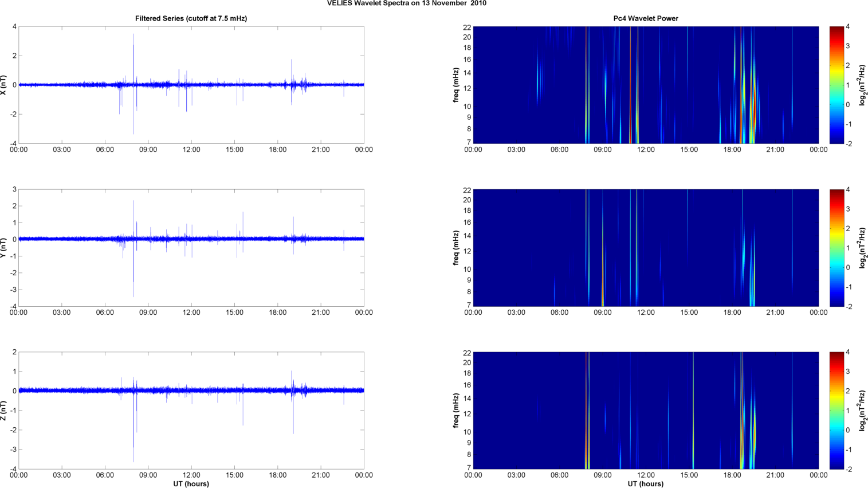Click log2(nT²/Hz) label of top colorbar
868x488 pixels.
[x=862, y=85]
